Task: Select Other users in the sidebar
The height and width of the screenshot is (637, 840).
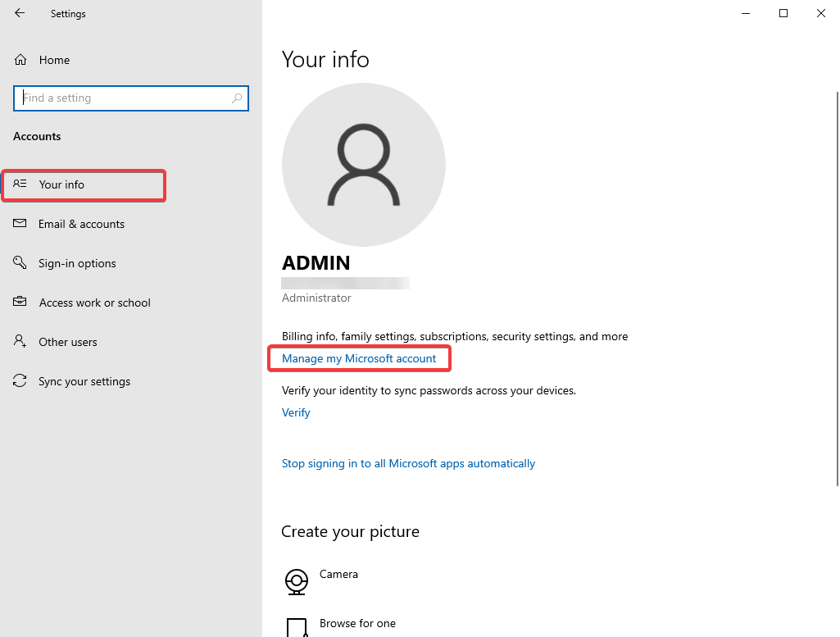Action: click(x=68, y=342)
